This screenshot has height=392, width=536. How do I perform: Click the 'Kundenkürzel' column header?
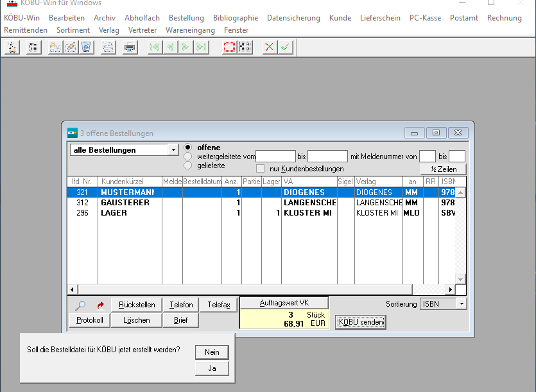coord(130,182)
